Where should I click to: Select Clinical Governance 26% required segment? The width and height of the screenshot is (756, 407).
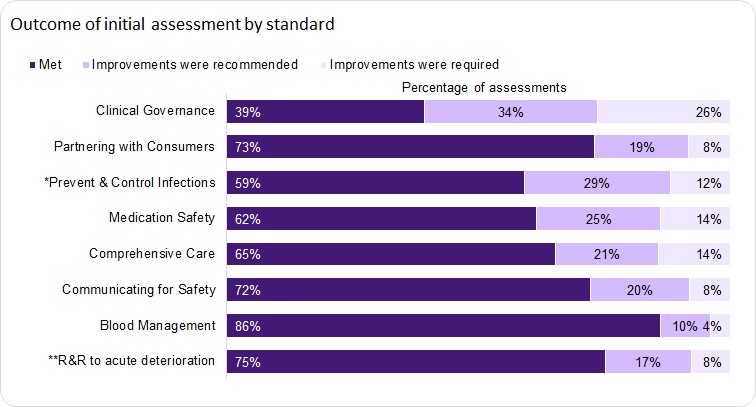(662, 112)
